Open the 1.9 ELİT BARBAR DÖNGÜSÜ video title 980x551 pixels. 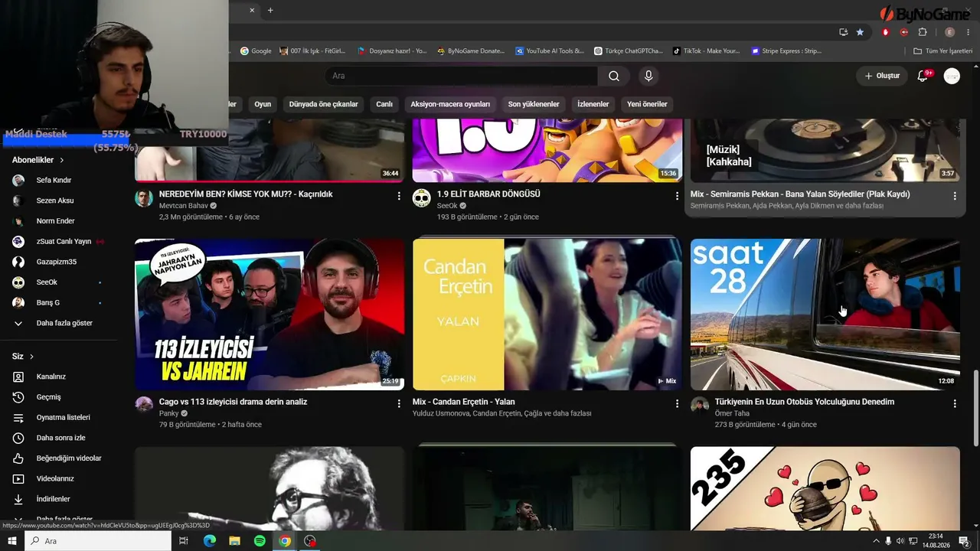point(488,194)
